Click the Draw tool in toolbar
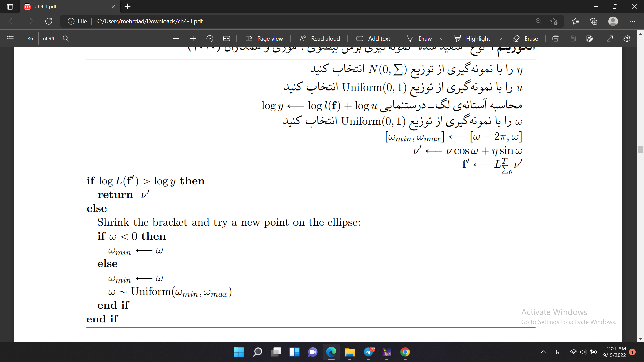 (425, 39)
